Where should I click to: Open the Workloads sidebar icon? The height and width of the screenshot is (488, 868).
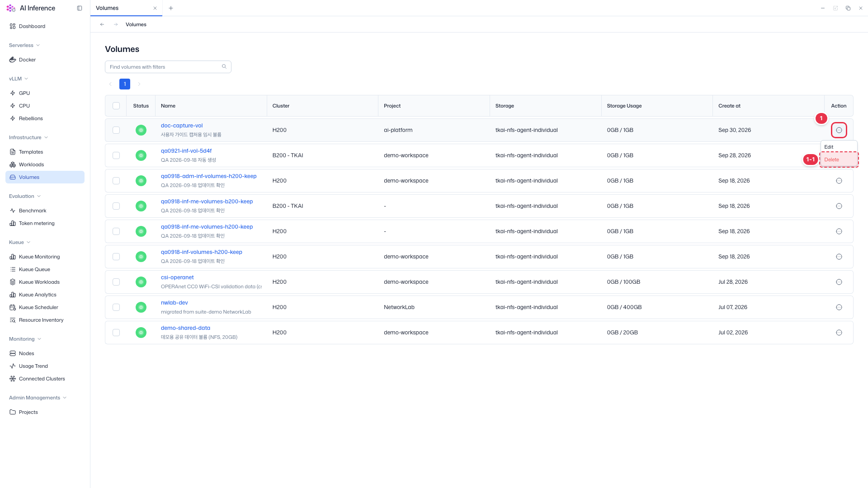click(x=13, y=164)
